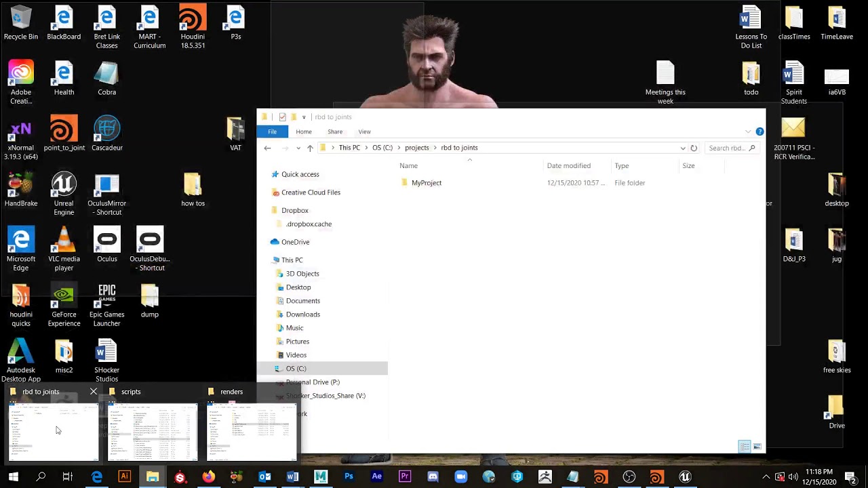Screen dimensions: 868x488
Task: Select Quick access in the navigation pane
Action: pos(300,174)
